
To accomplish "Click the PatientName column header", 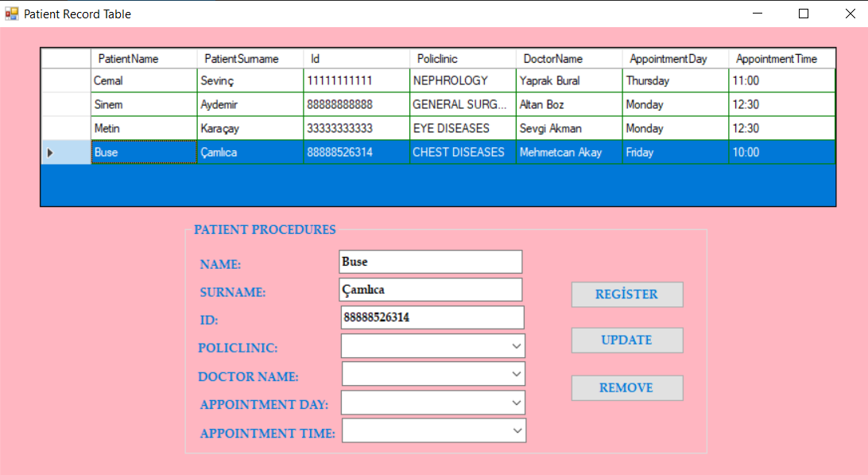I will point(143,58).
